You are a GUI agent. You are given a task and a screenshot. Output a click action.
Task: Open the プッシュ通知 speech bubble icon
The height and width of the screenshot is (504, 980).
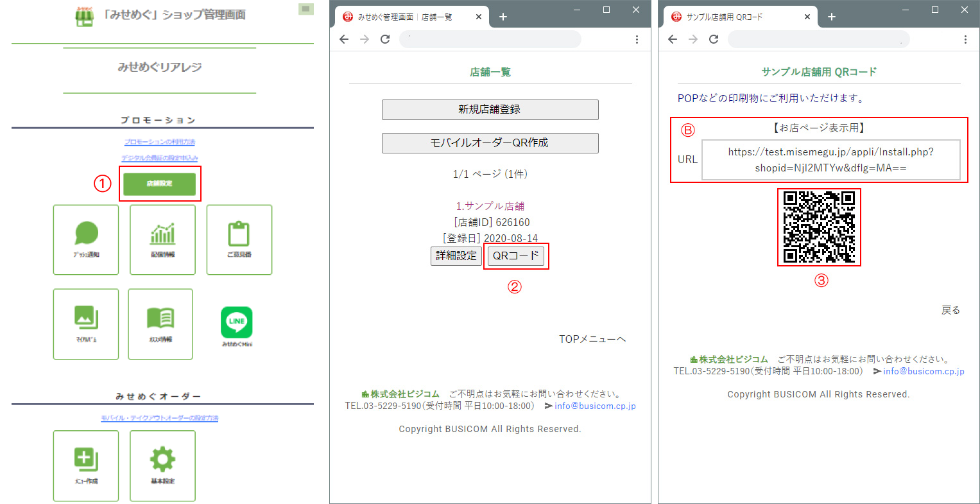click(x=86, y=239)
